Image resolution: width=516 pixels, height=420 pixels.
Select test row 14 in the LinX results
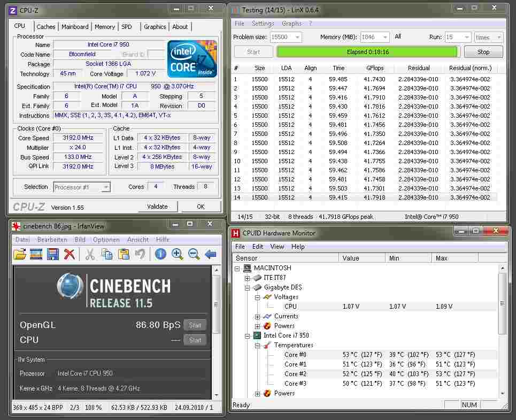point(364,197)
